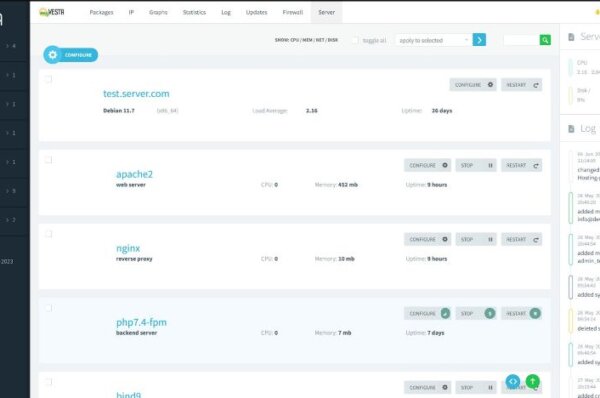Click the 36 days uptime value
600x398 pixels.
(442, 111)
